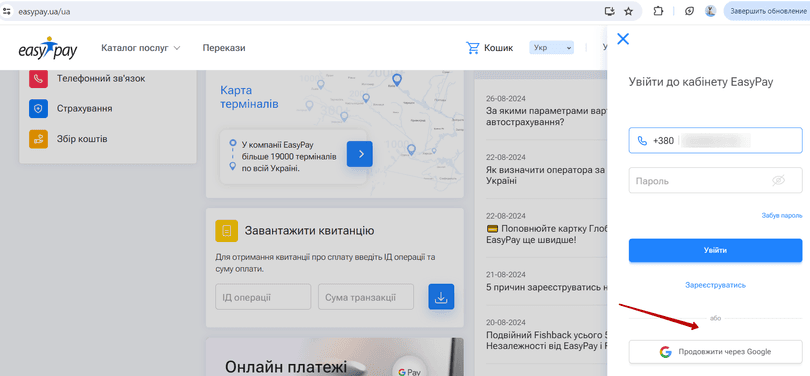Click the blue download receipt button

tap(441, 297)
